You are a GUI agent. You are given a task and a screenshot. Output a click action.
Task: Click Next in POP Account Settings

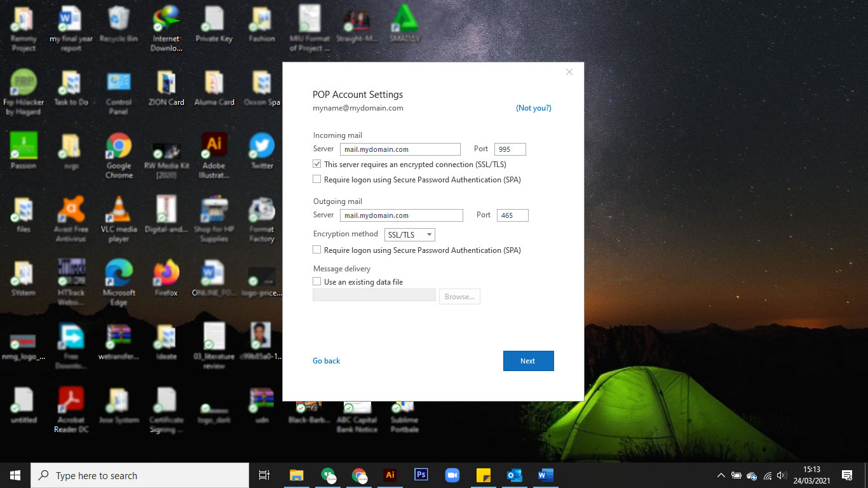click(x=528, y=361)
